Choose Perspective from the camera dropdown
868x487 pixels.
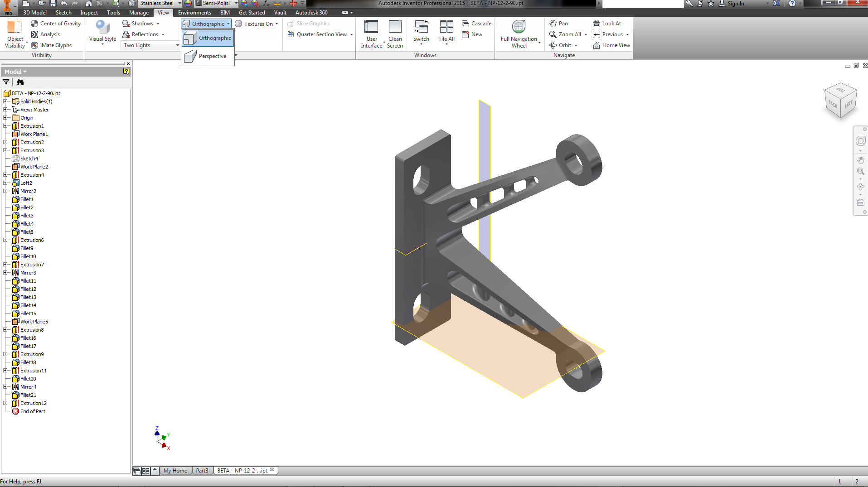[212, 56]
